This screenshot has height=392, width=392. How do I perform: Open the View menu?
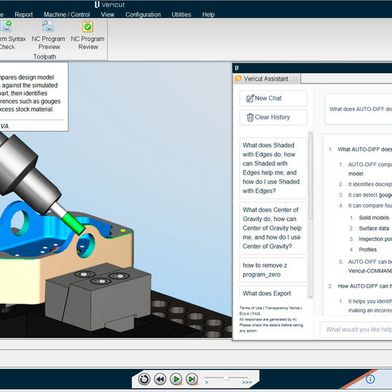(x=107, y=15)
